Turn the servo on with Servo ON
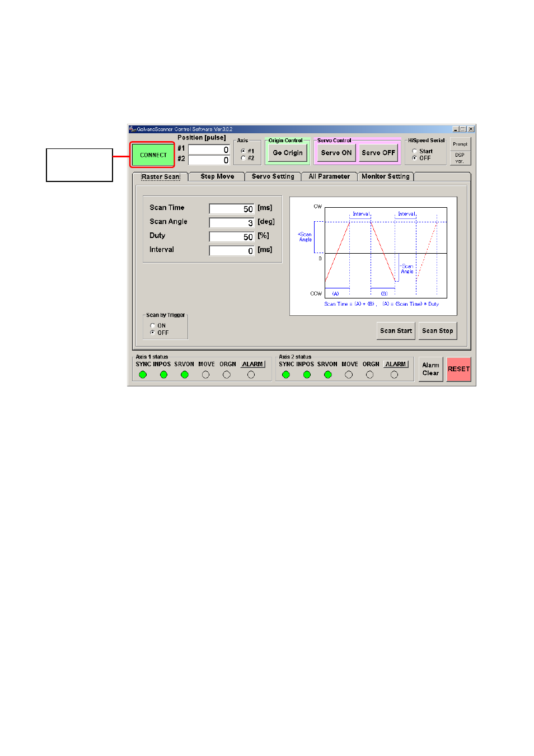 (336, 153)
